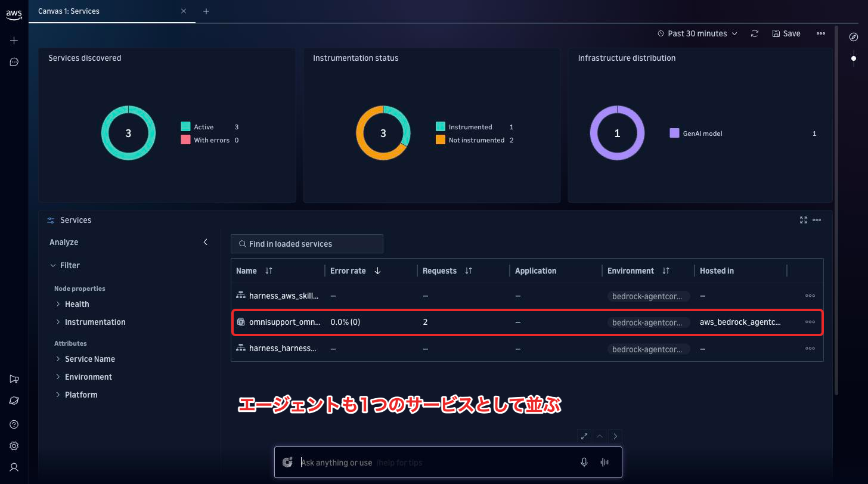Click harness_aws_skill row environment badge

point(649,296)
